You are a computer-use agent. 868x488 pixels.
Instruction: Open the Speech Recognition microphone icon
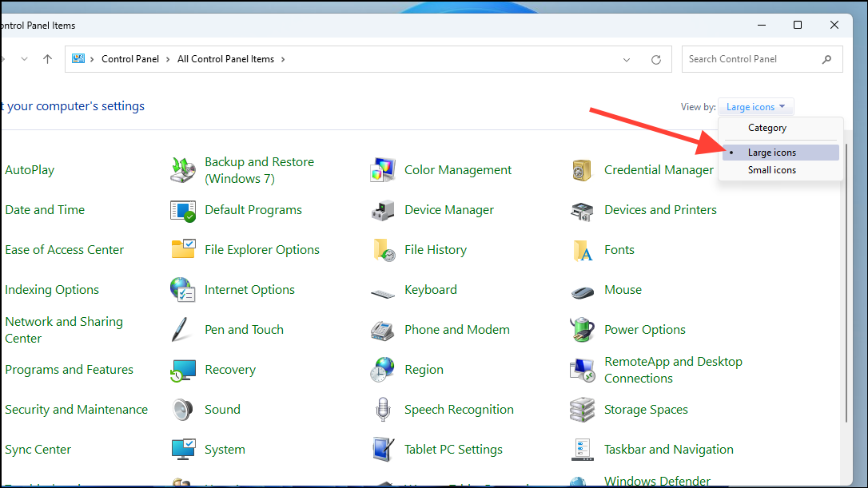pos(383,410)
